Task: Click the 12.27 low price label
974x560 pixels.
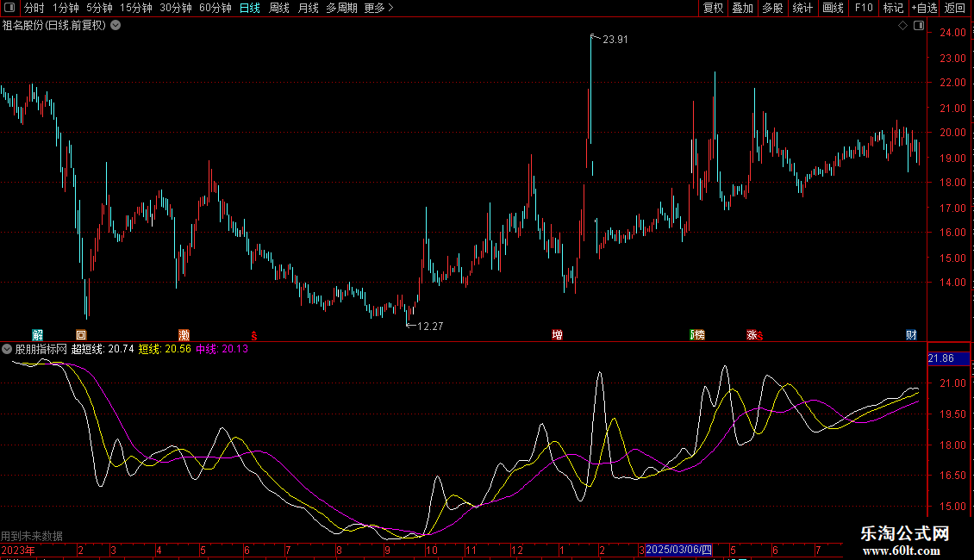Action: coord(430,327)
